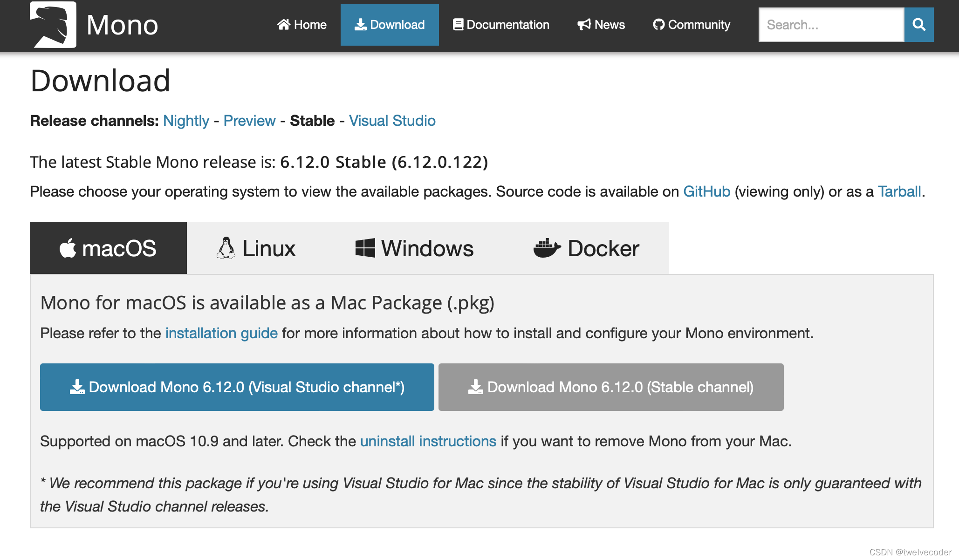Click the magnifier search button
Viewport: 959px width, 560px height.
point(919,25)
